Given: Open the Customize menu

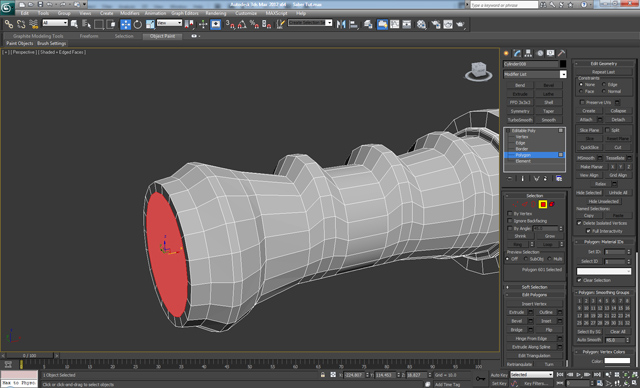Looking at the screenshot, I should [x=246, y=13].
